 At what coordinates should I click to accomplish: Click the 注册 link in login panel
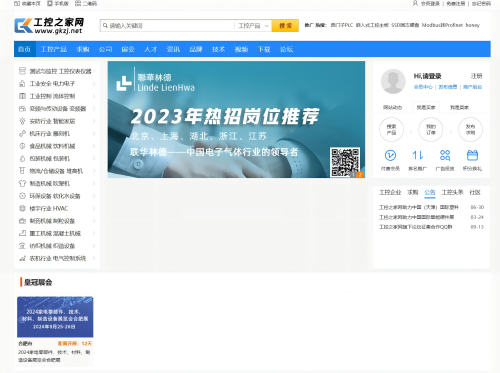coord(476,76)
